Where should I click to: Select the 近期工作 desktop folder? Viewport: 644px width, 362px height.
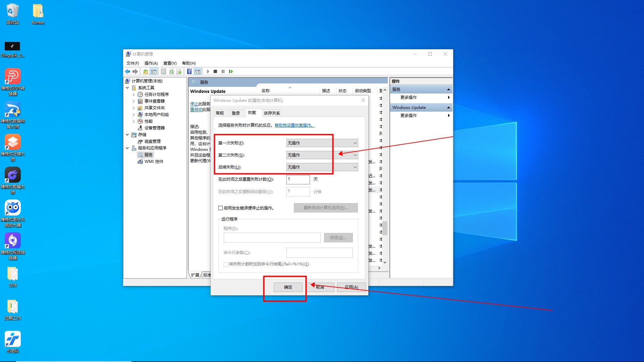tap(13, 310)
